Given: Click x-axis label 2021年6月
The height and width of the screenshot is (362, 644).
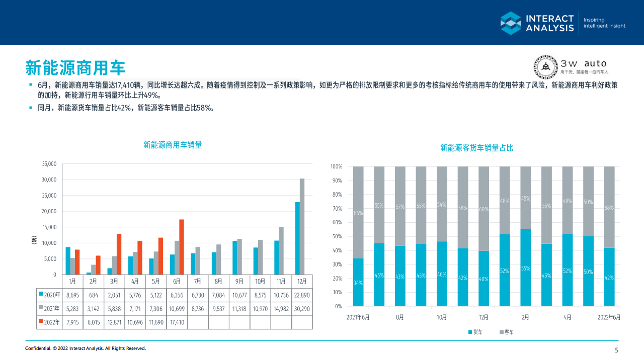Looking at the screenshot, I should point(358,317).
